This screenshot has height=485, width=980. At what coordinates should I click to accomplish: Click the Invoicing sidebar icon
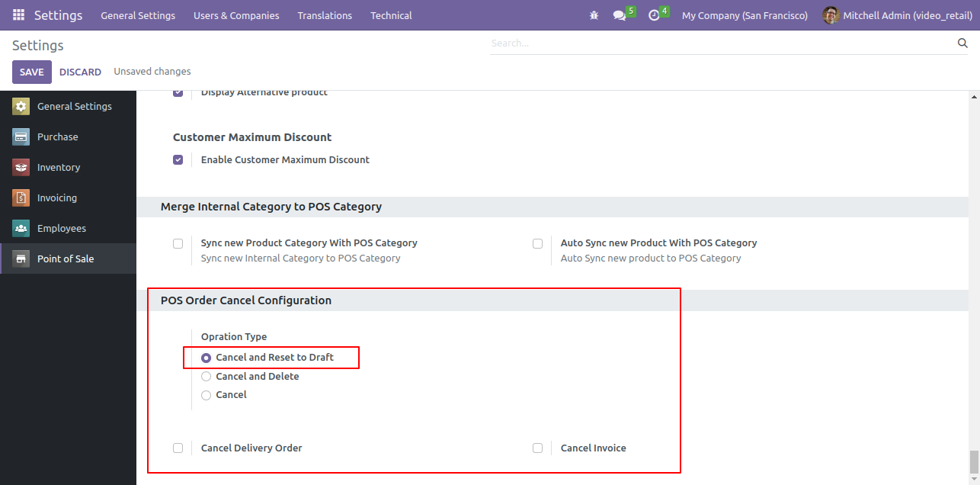pyautogui.click(x=21, y=198)
